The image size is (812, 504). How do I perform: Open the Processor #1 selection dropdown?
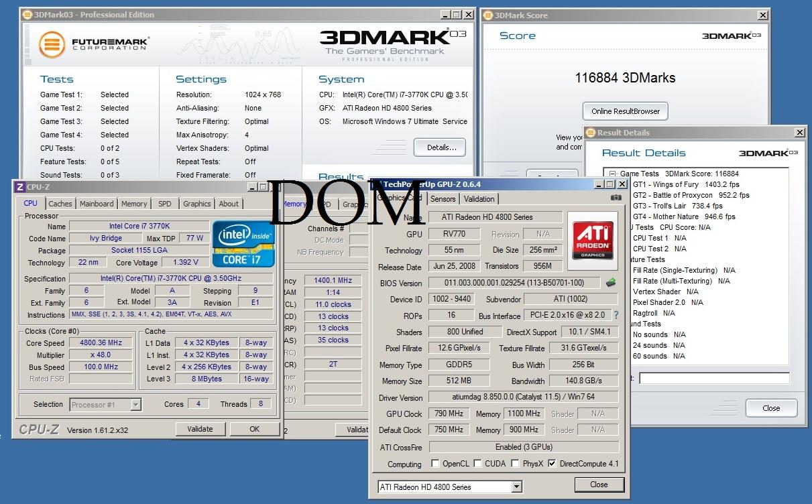click(x=135, y=404)
